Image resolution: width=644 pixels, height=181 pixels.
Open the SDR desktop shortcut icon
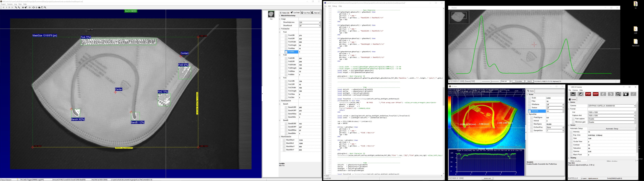(x=635, y=30)
